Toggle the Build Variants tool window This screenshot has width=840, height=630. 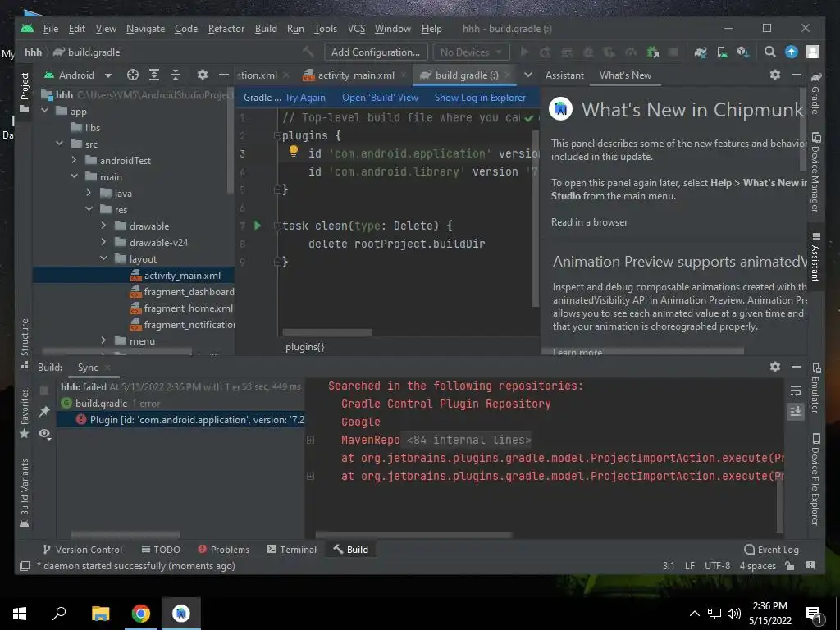pyautogui.click(x=24, y=493)
